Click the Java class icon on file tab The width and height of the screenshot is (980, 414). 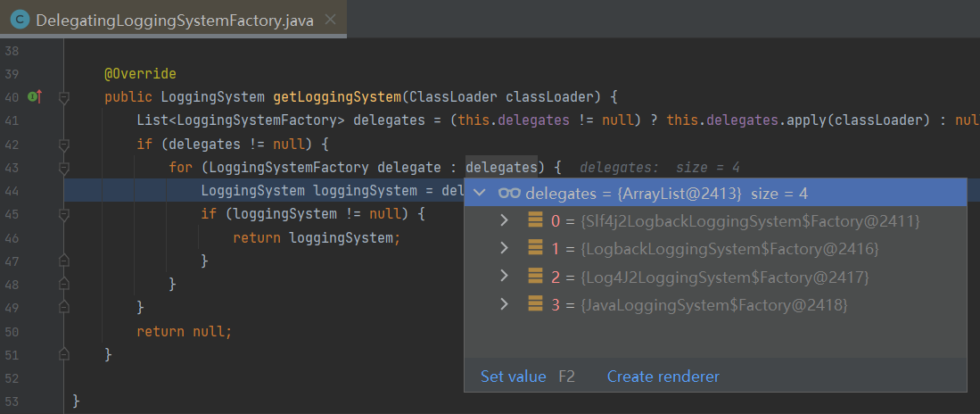point(20,20)
